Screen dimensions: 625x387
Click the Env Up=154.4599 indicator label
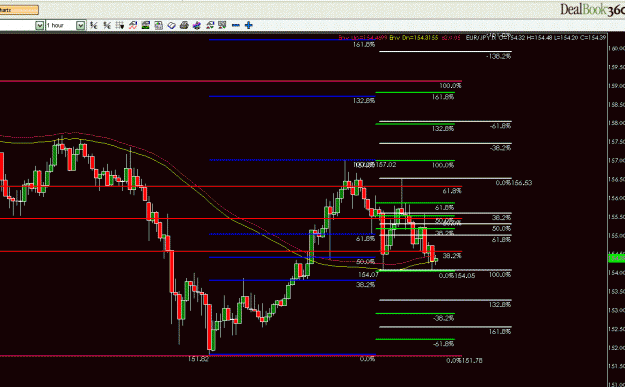pyautogui.click(x=362, y=37)
